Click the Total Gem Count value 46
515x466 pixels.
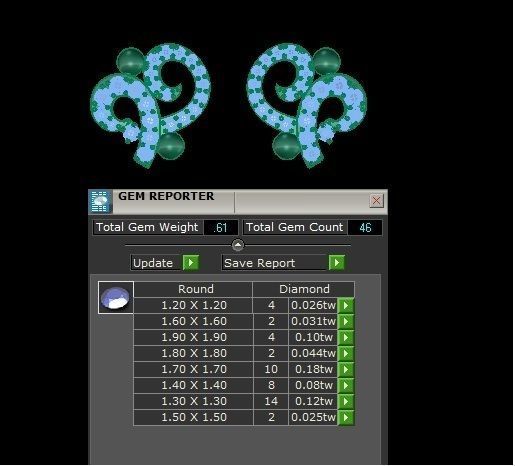[365, 228]
